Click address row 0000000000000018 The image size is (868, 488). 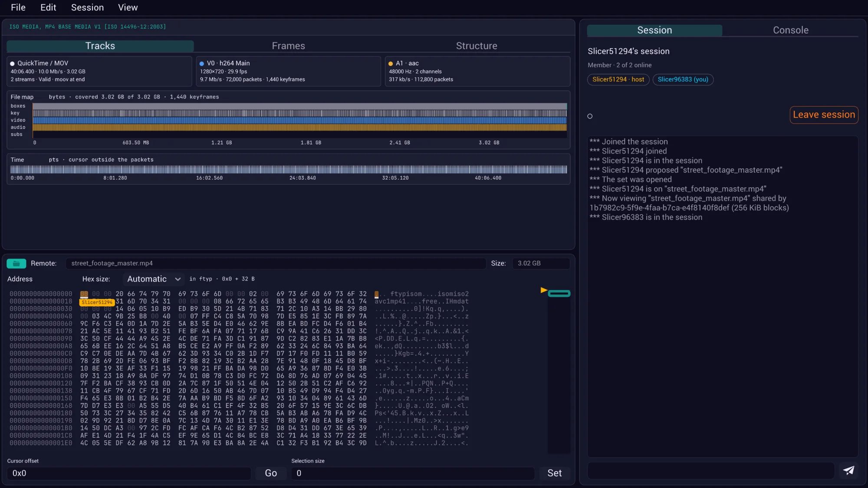[41, 301]
